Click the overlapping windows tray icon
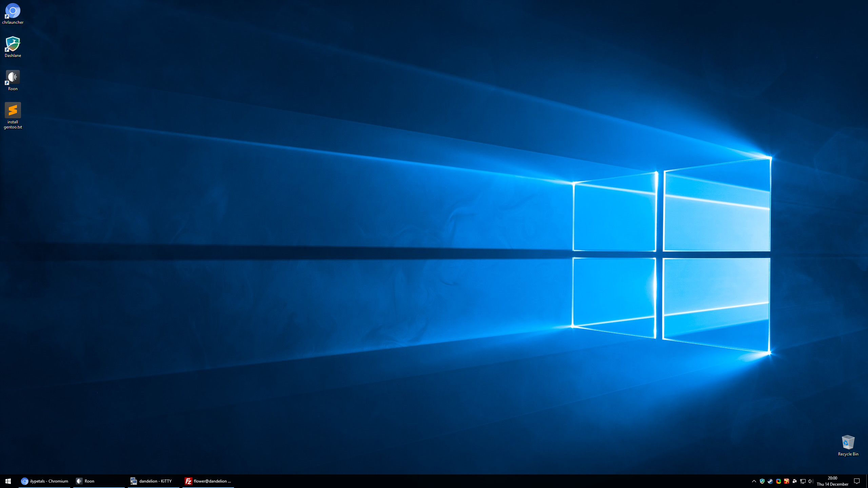Image resolution: width=868 pixels, height=488 pixels. (x=794, y=481)
